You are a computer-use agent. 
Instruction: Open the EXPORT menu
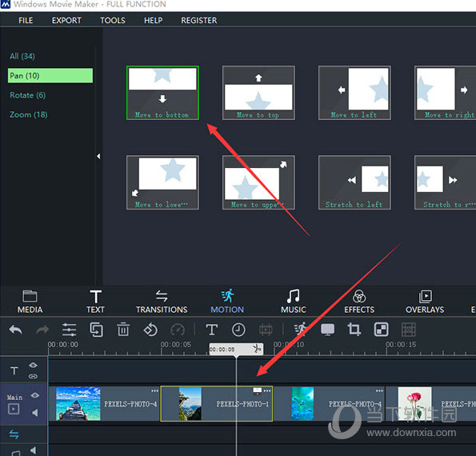tap(66, 20)
